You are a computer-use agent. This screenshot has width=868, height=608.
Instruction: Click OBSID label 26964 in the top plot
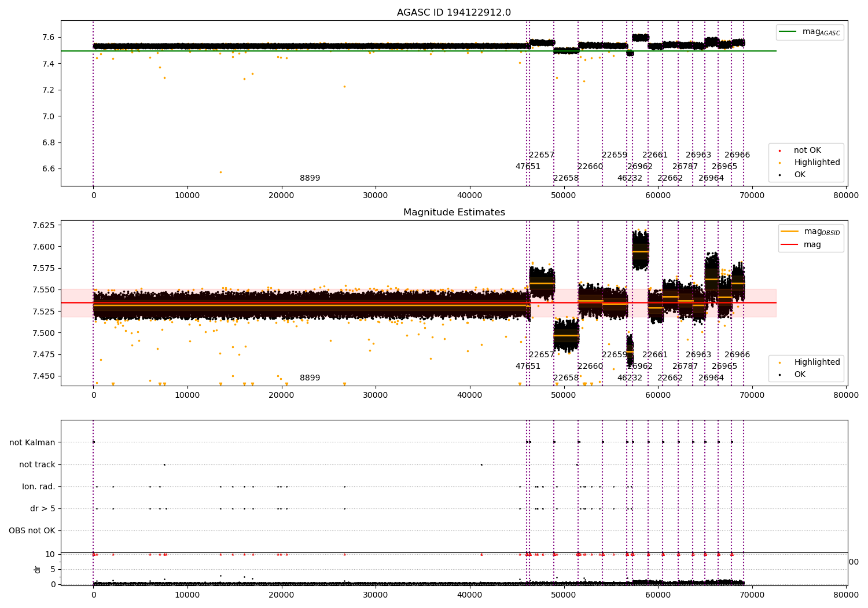pos(711,178)
